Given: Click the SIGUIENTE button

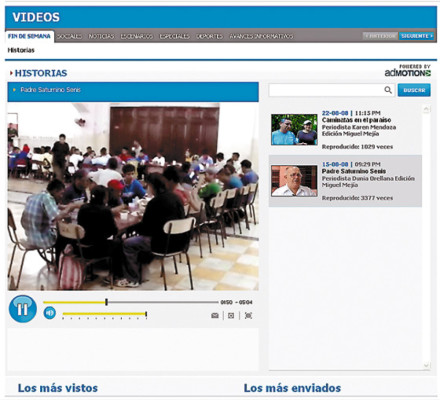Looking at the screenshot, I should 416,36.
